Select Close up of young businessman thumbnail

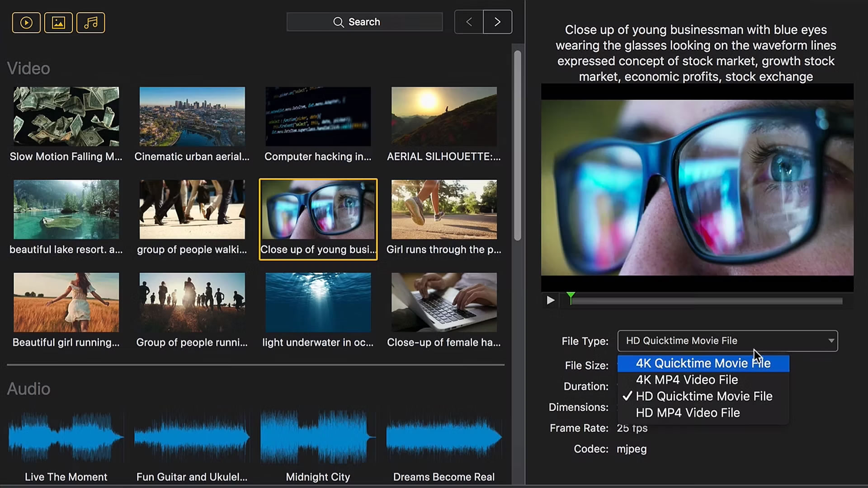318,210
